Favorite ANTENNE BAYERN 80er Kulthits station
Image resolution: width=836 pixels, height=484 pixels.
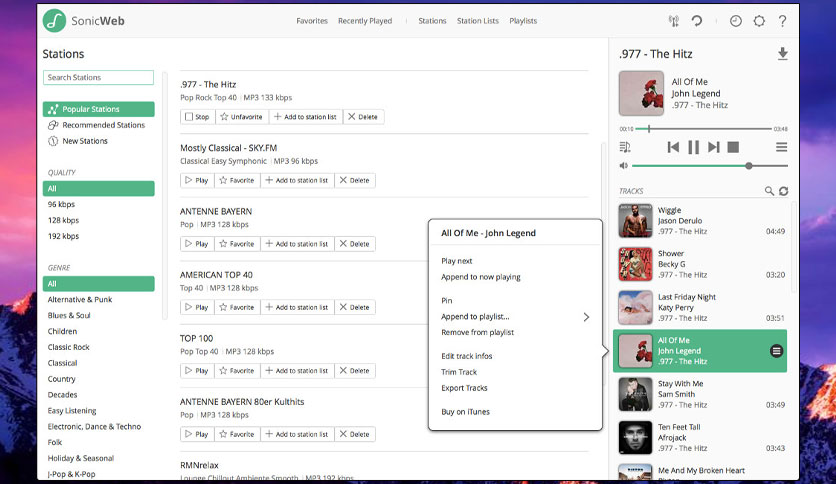tap(237, 434)
